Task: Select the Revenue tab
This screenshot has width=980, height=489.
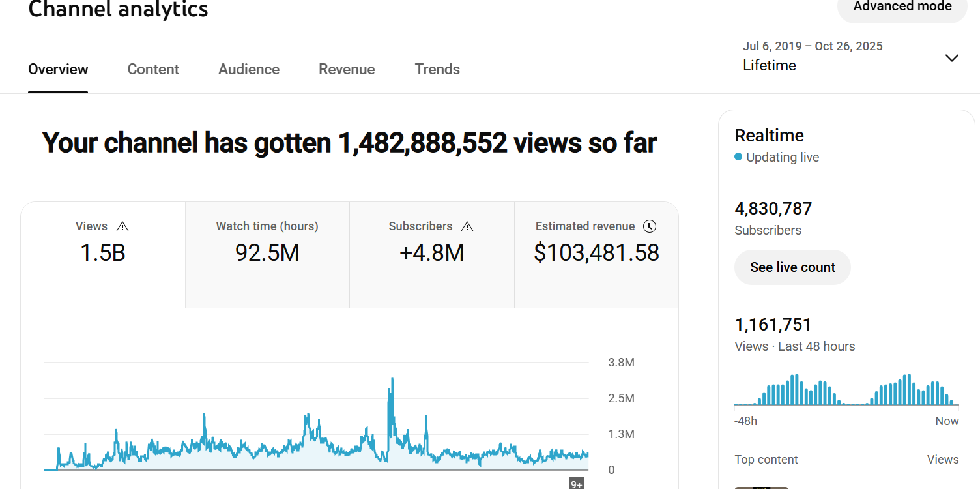Action: [x=347, y=69]
